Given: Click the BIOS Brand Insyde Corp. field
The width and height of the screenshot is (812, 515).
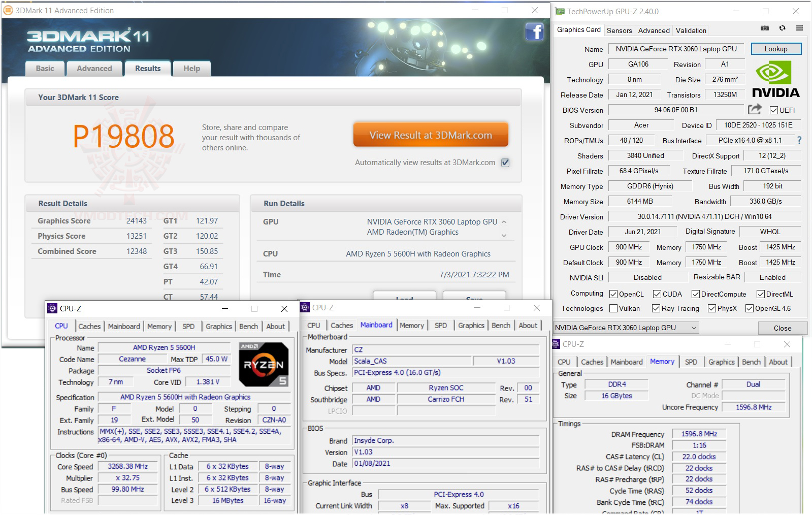Looking at the screenshot, I should point(445,440).
